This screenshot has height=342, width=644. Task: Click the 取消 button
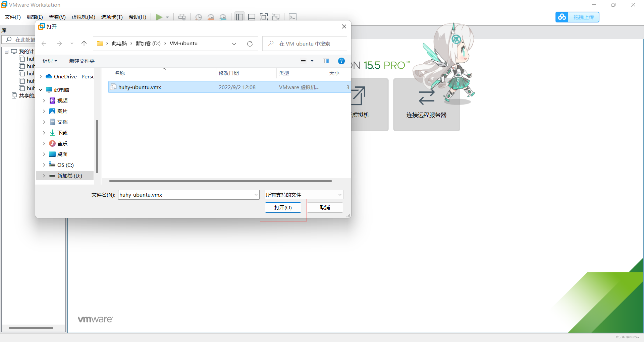325,208
